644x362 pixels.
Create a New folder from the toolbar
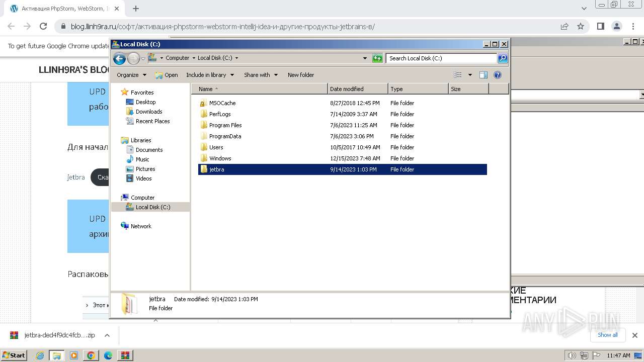coord(301,75)
